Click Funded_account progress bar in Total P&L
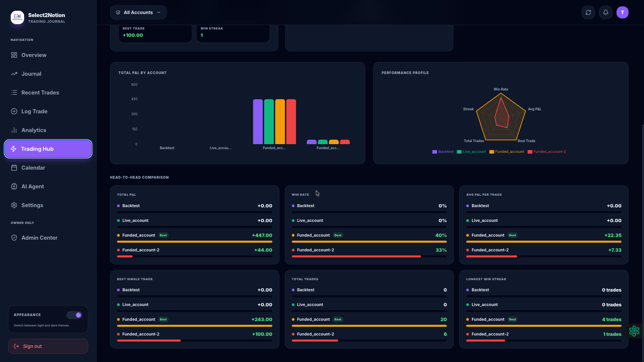644x362 pixels. (195, 242)
